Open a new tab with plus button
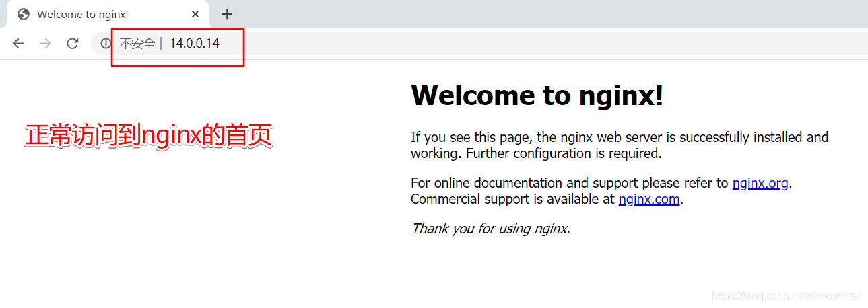 coord(227,14)
